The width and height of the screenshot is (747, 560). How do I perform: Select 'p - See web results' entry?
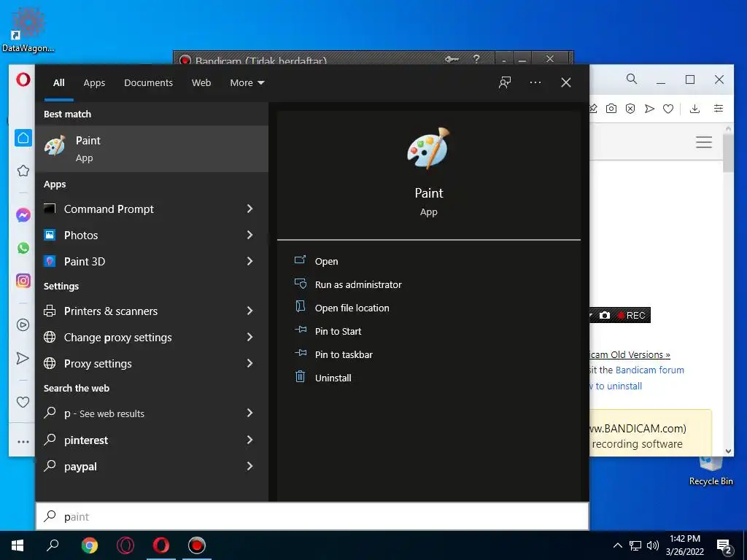(x=152, y=413)
